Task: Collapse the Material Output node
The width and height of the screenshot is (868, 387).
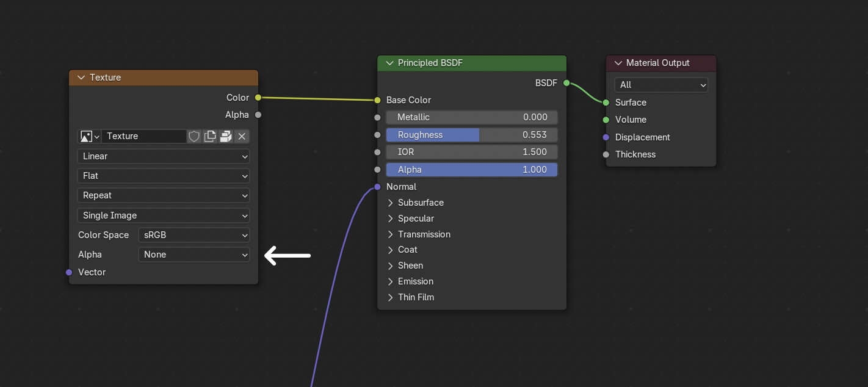Action: click(618, 63)
